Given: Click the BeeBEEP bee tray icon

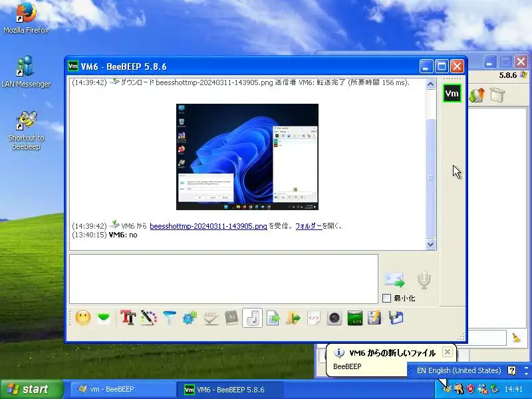Looking at the screenshot, I should pyautogui.click(x=448, y=389).
